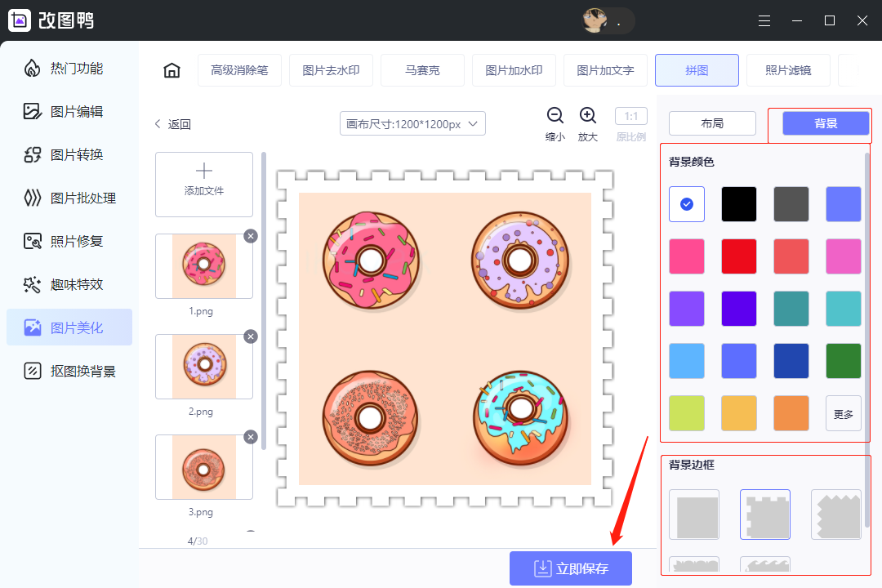Click the 1:1 original ratio button

[631, 116]
